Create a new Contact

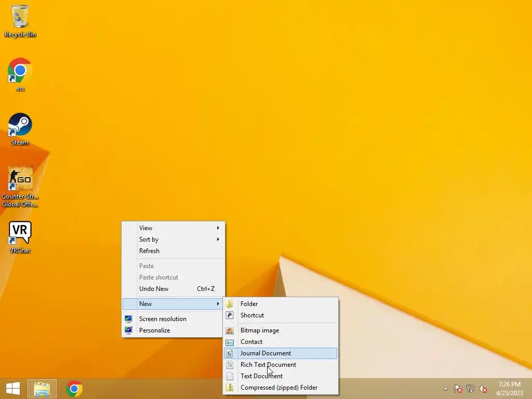click(x=281, y=342)
